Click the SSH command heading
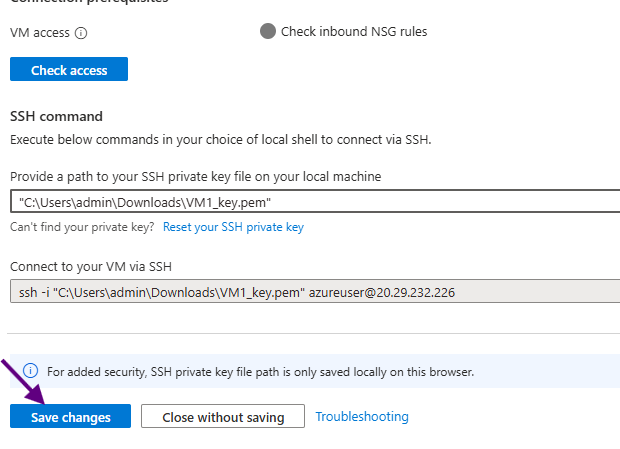Screen dimensions: 620x449 click(x=56, y=116)
